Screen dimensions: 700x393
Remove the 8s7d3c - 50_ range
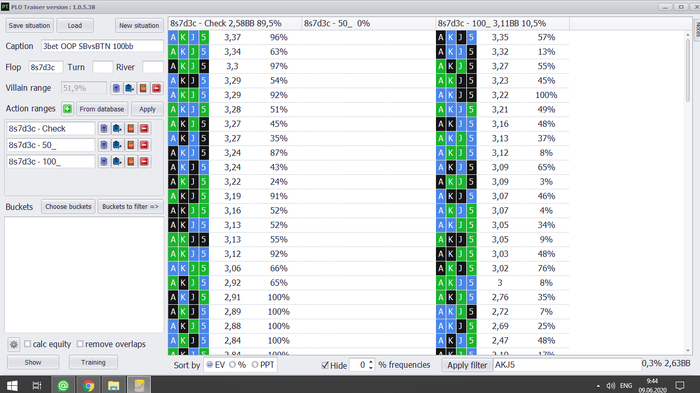tap(144, 145)
